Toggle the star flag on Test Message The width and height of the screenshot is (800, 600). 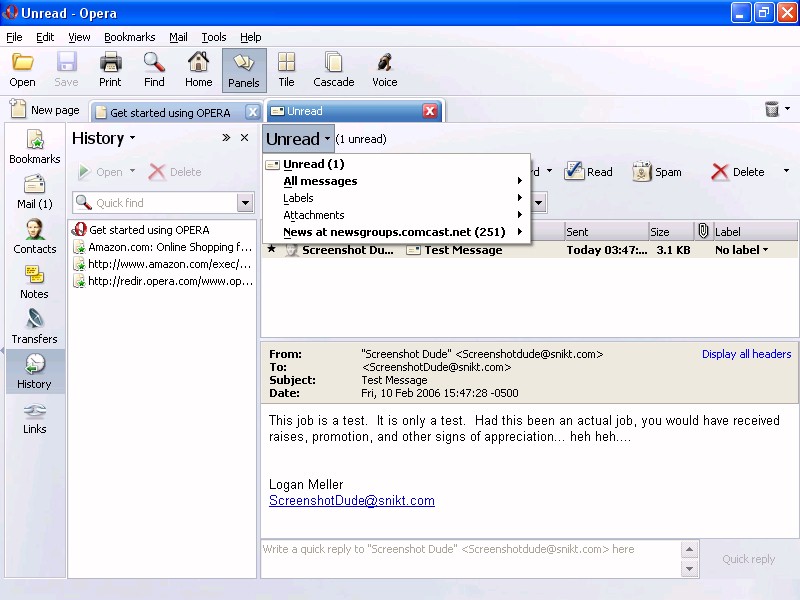coord(271,250)
